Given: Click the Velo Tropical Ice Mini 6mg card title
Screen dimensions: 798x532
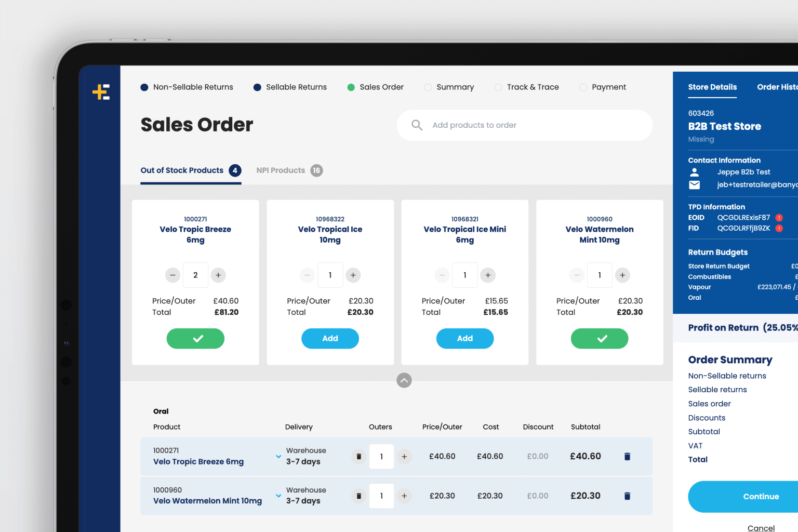Looking at the screenshot, I should pos(465,234).
